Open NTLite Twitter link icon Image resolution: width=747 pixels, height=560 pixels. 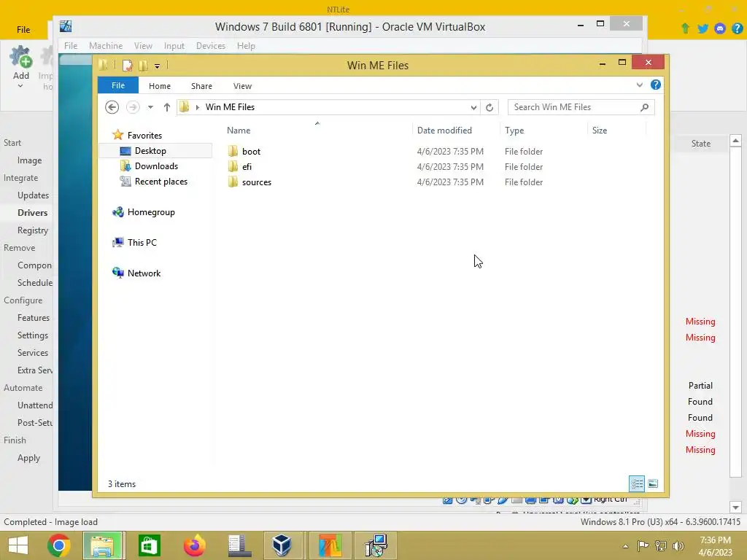click(x=703, y=28)
